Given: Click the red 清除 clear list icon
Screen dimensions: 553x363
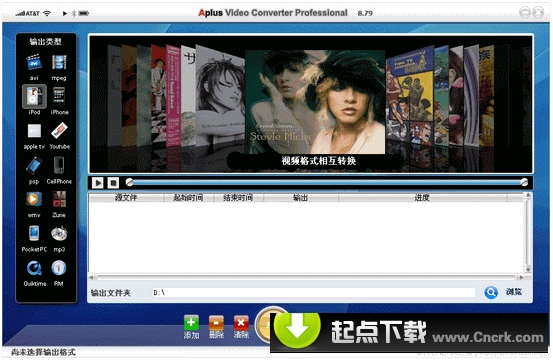Looking at the screenshot, I should pyautogui.click(x=241, y=322).
